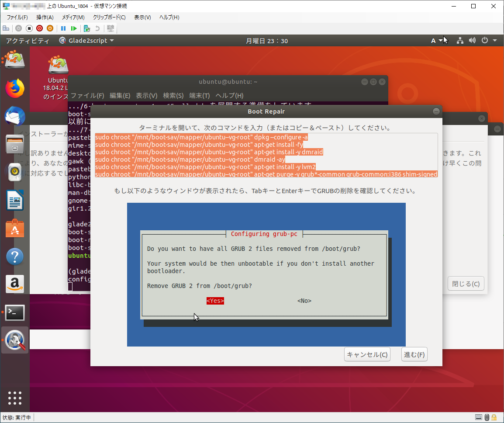Click the 'apt-get install -fy' command line
The height and width of the screenshot is (423, 504).
tap(199, 145)
